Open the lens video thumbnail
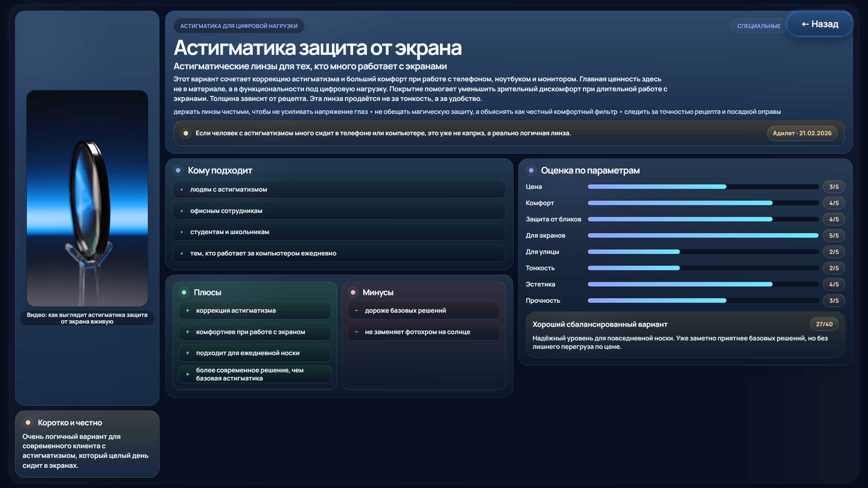The height and width of the screenshot is (488, 868). (x=87, y=198)
